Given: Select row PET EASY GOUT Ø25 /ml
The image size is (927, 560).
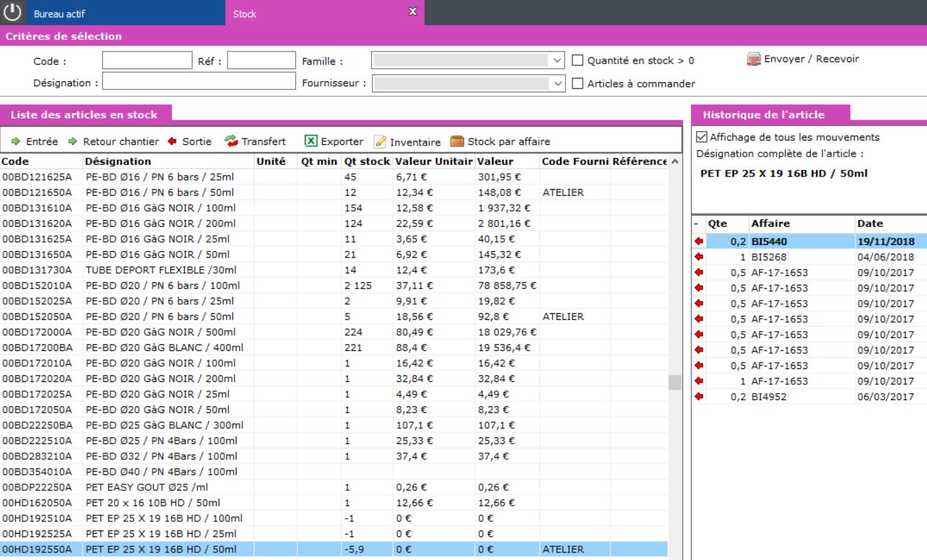Looking at the screenshot, I should click(x=335, y=487).
